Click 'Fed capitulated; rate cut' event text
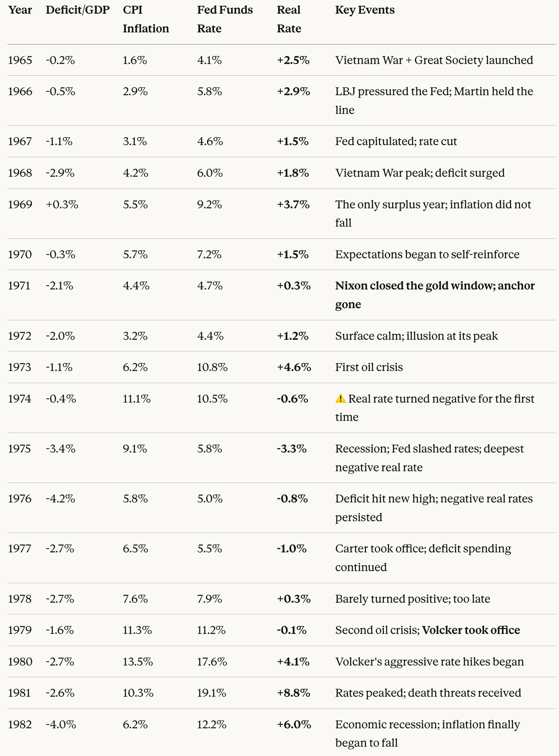 coord(396,141)
